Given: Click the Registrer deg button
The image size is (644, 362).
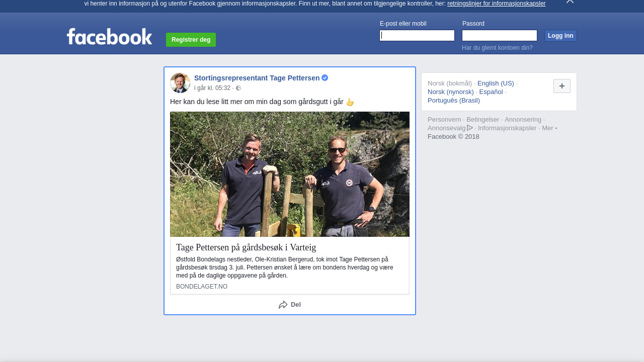Looking at the screenshot, I should click(x=191, y=40).
